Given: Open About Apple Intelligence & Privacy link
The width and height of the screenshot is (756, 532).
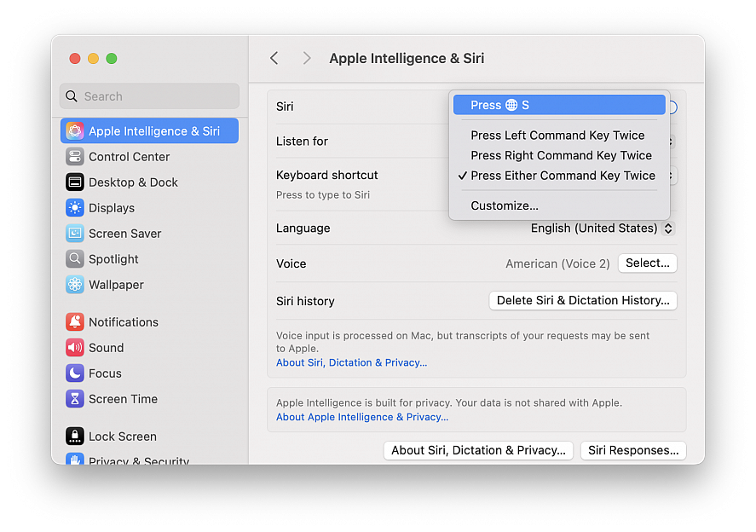Looking at the screenshot, I should 362,417.
